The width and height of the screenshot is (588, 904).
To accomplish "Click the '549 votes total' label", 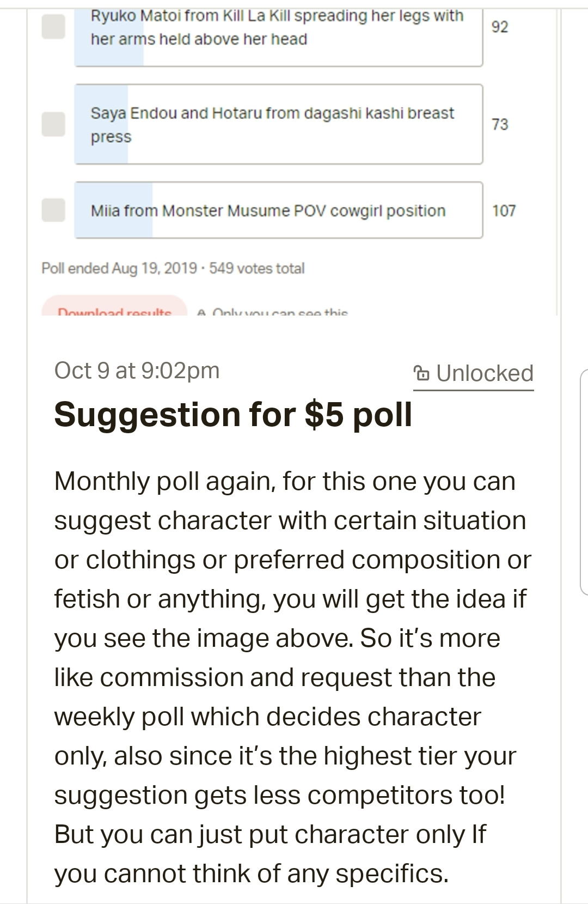I will [257, 268].
